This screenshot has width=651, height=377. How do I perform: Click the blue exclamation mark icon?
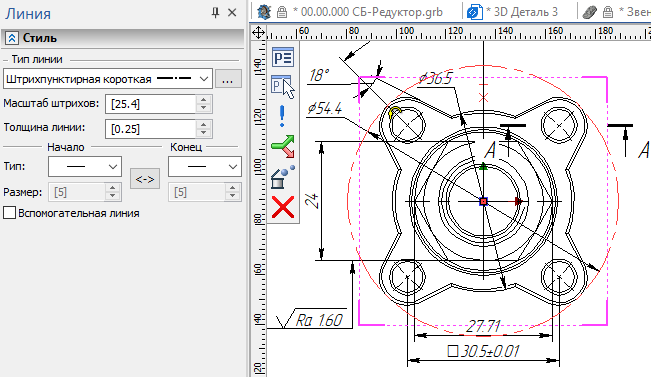282,116
